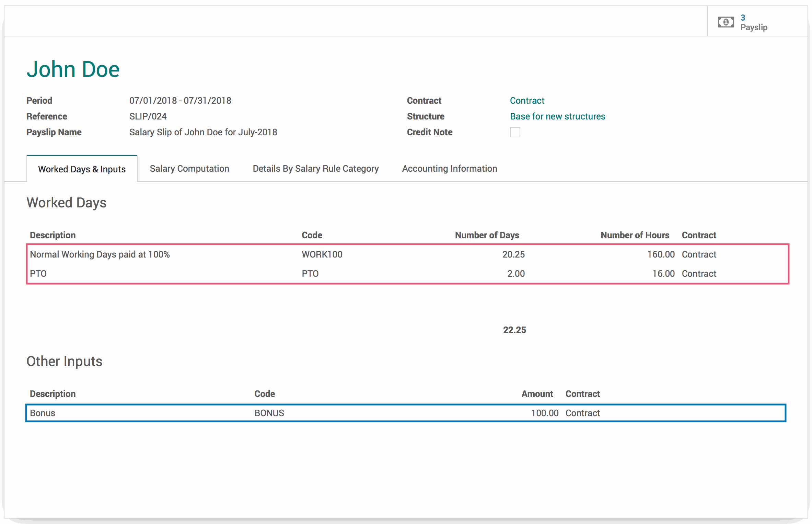Image resolution: width=812 pixels, height=524 pixels.
Task: Click the PTO code cell
Action: tap(310, 274)
